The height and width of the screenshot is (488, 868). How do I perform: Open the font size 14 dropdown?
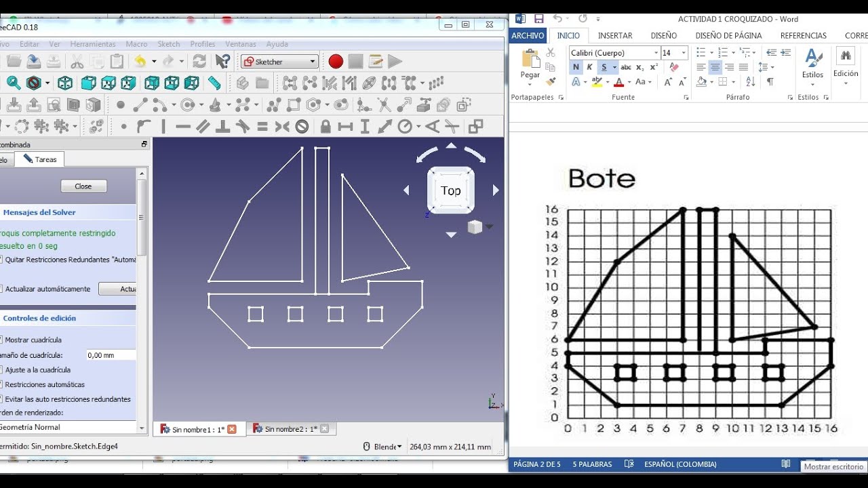click(684, 53)
